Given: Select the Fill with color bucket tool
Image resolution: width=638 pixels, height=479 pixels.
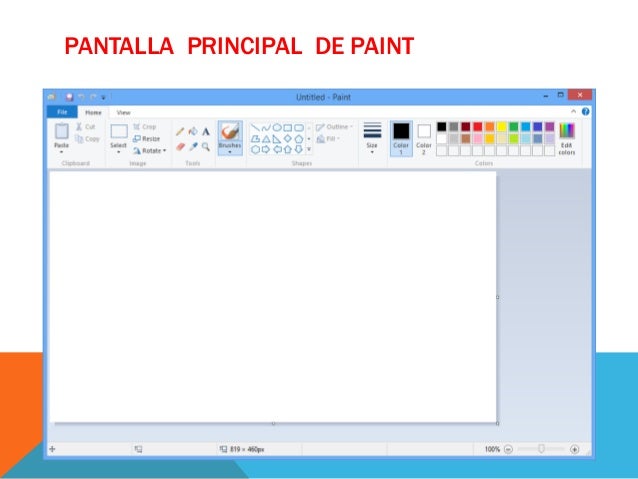Looking at the screenshot, I should [x=193, y=131].
